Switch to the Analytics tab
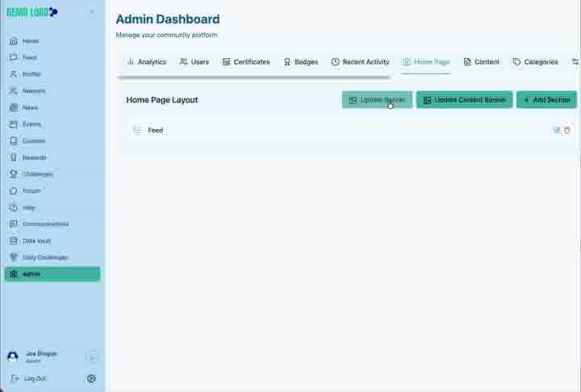This screenshot has height=392, width=581. (x=146, y=62)
